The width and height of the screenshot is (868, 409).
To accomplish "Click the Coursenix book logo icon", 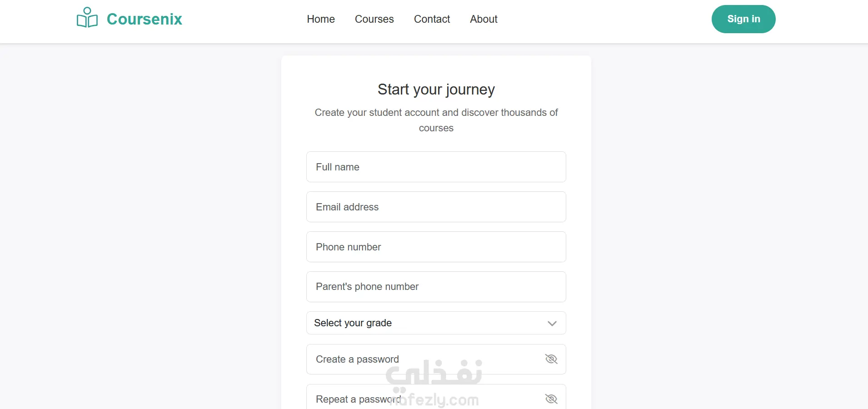I will pyautogui.click(x=87, y=18).
